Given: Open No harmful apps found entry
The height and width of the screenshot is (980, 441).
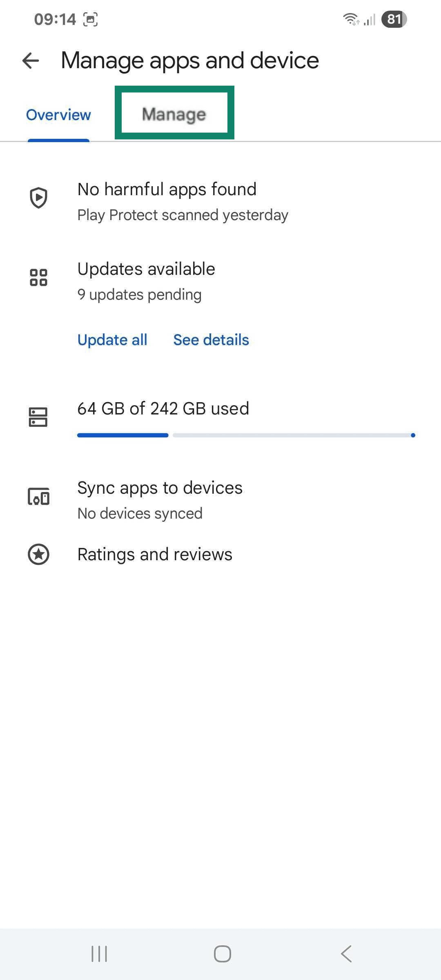Looking at the screenshot, I should (x=167, y=189).
